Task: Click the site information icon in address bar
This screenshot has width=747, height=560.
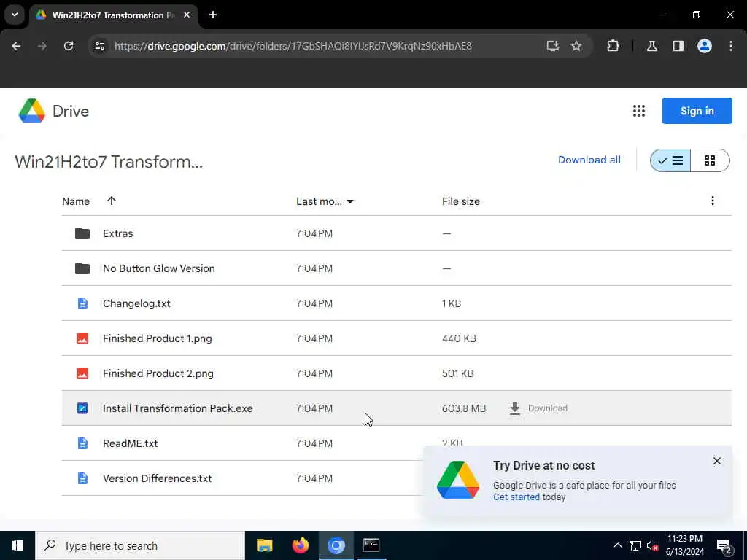Action: 99,46
